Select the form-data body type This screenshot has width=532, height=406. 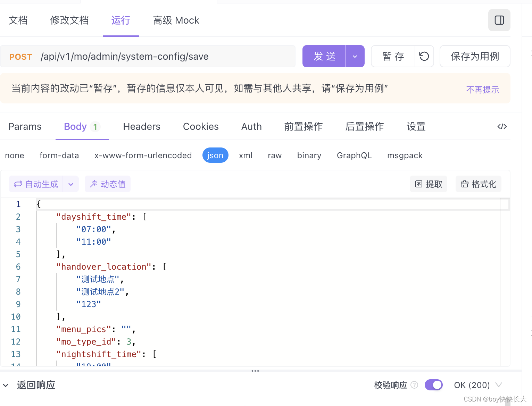[59, 155]
